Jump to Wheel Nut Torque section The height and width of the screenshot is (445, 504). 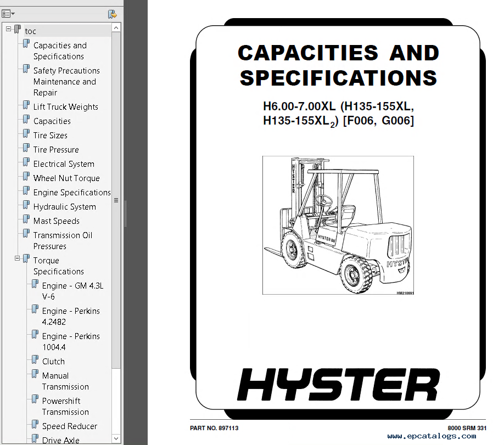(x=66, y=178)
